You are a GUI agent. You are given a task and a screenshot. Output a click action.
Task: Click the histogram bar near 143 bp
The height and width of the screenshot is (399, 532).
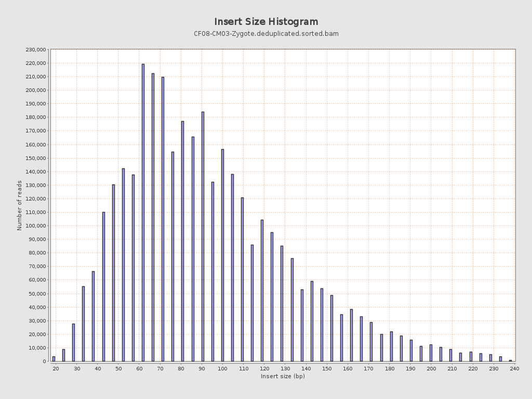pos(312,321)
